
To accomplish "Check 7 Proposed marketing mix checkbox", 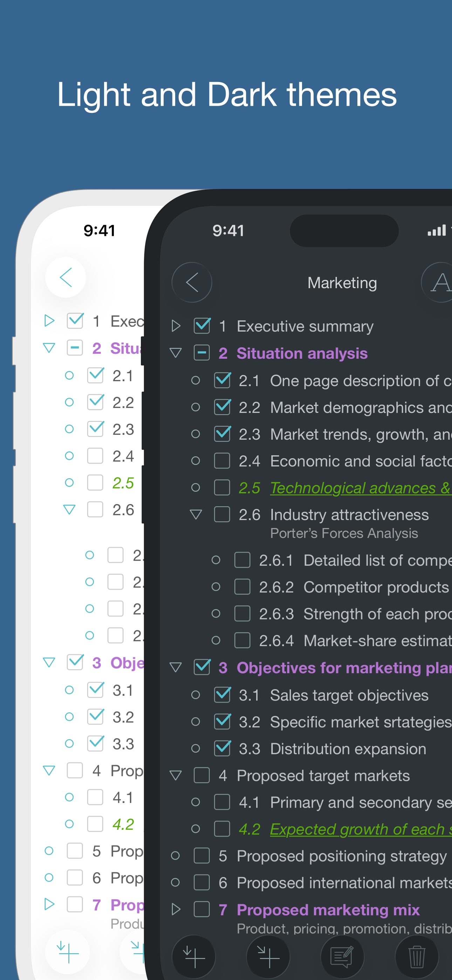I will [x=202, y=909].
